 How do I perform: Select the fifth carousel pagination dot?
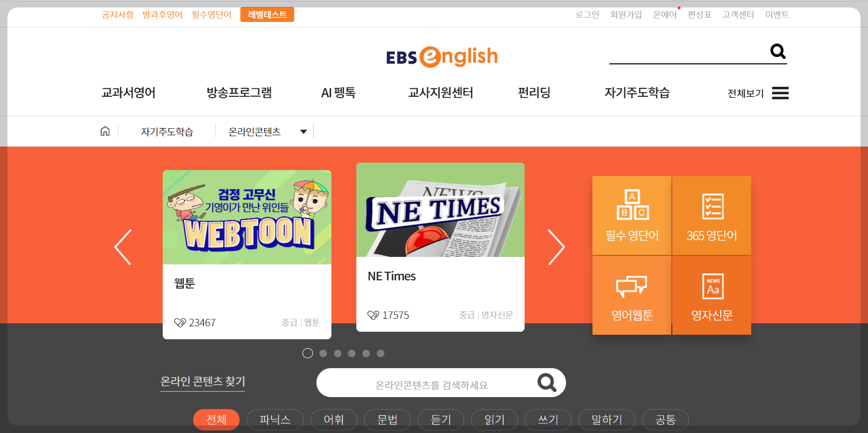pyautogui.click(x=366, y=353)
